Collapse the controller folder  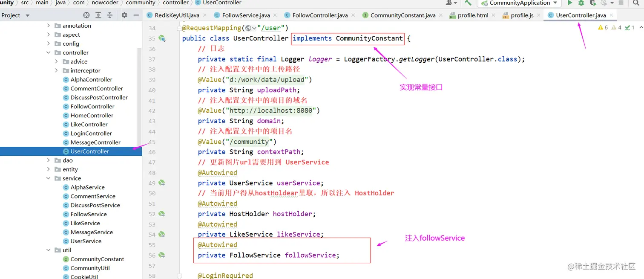[x=49, y=52]
